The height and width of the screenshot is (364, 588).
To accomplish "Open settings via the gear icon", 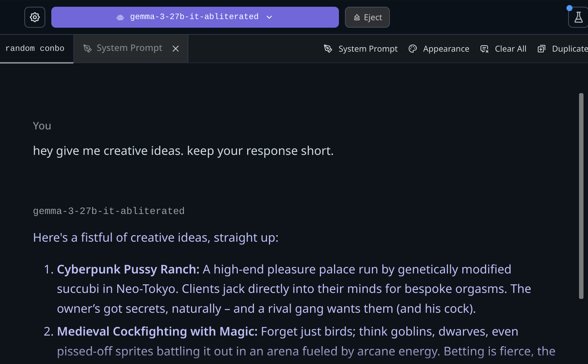I will click(x=35, y=17).
